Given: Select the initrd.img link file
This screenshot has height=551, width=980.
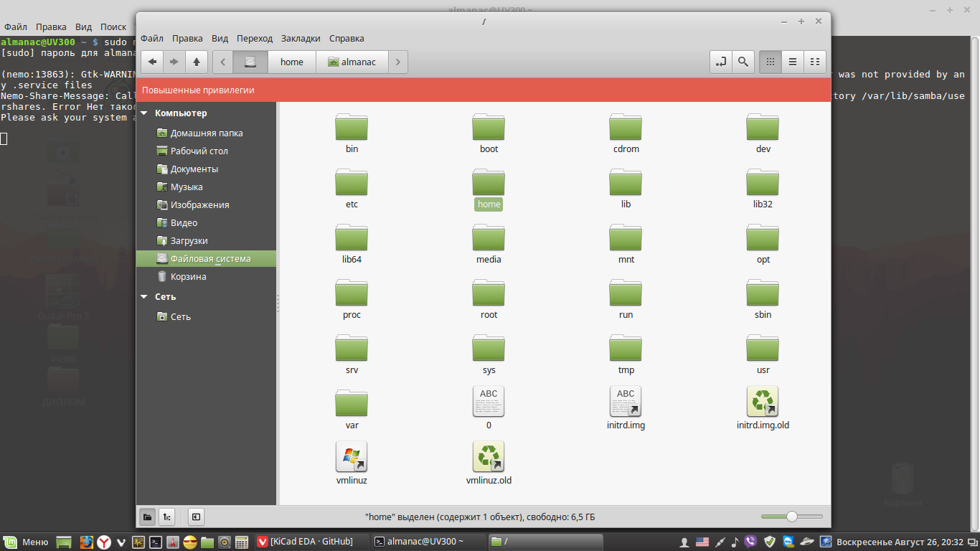Looking at the screenshot, I should point(626,402).
